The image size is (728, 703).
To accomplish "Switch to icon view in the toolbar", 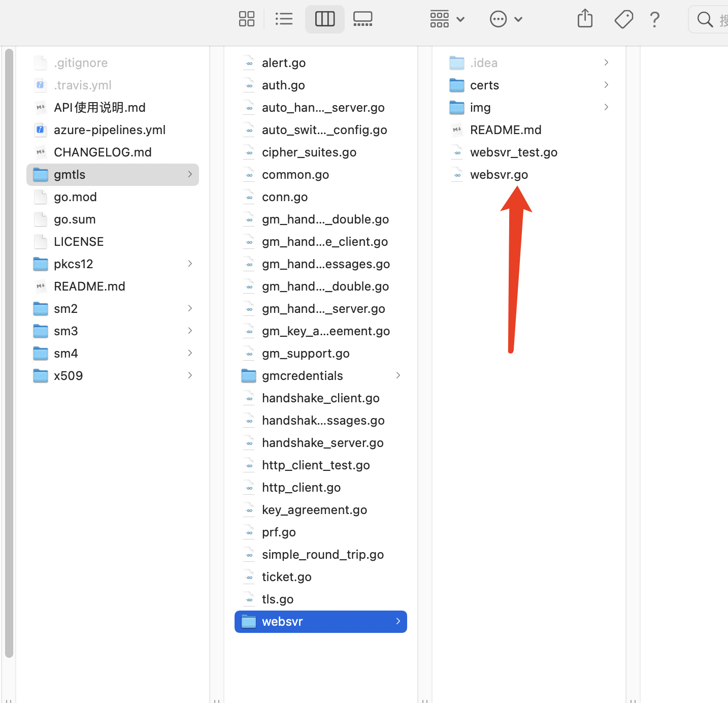I will click(x=247, y=19).
